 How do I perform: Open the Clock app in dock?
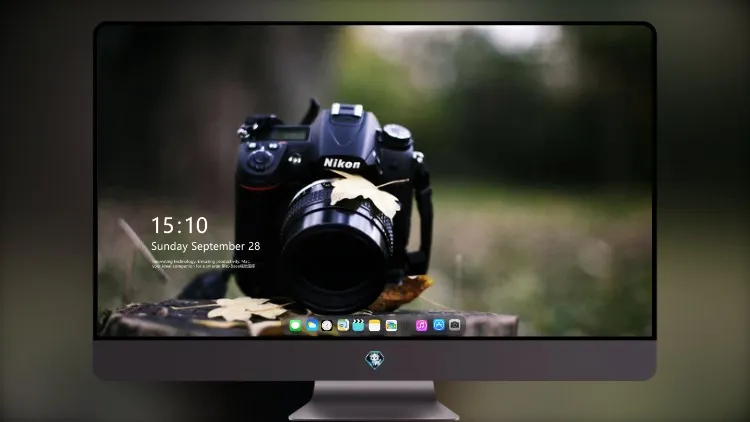click(x=327, y=326)
